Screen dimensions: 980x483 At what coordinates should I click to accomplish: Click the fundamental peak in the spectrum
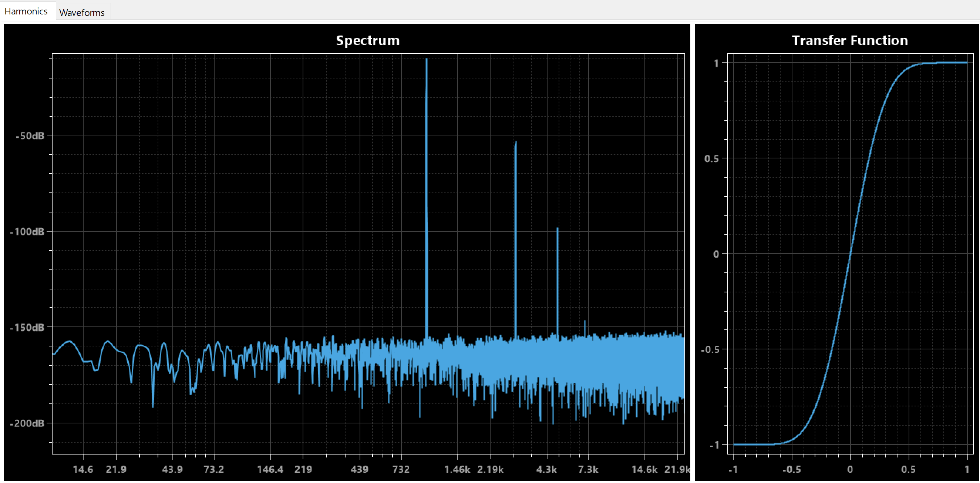point(427,198)
